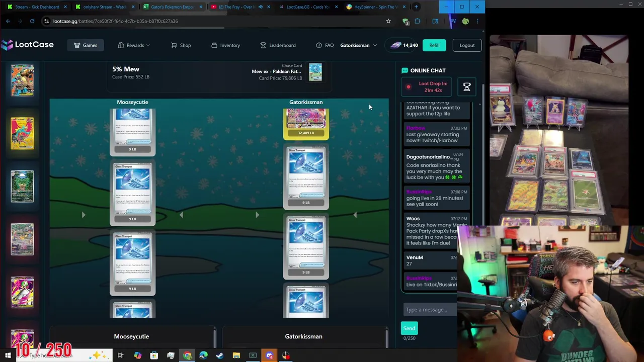Click the Mooseycutie results panel label
Viewport: 644px width, 362px height.
[131, 336]
